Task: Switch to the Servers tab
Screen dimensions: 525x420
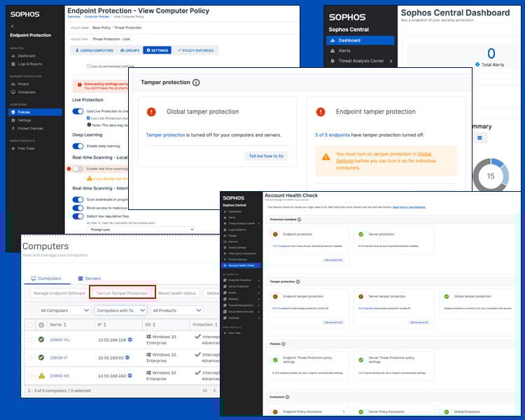Action: (89, 279)
